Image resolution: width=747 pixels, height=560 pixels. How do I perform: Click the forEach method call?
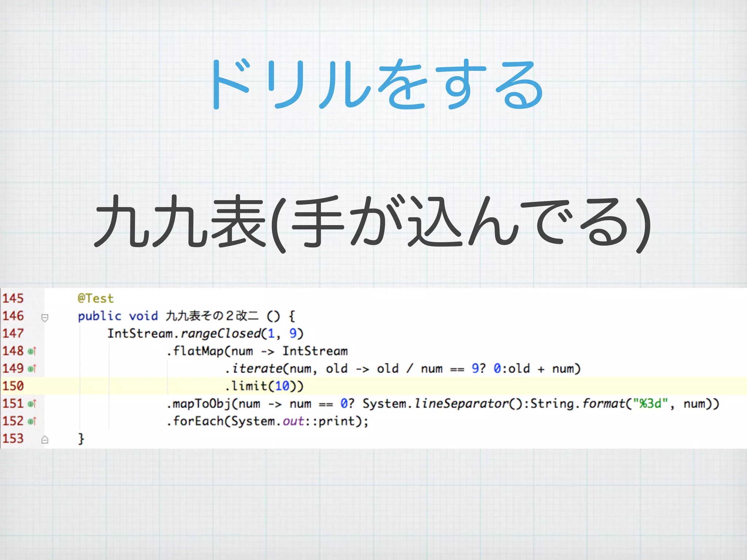coord(198,421)
